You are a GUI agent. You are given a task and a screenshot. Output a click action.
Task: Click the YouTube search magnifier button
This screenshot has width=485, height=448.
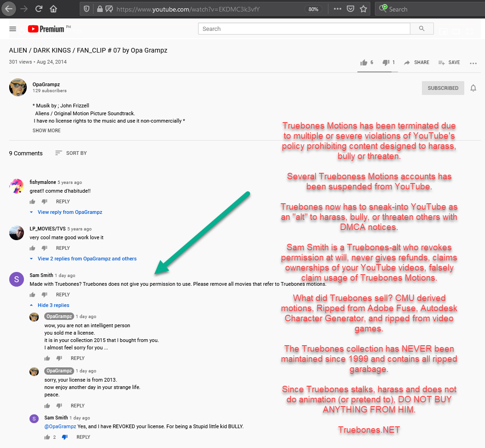click(421, 29)
